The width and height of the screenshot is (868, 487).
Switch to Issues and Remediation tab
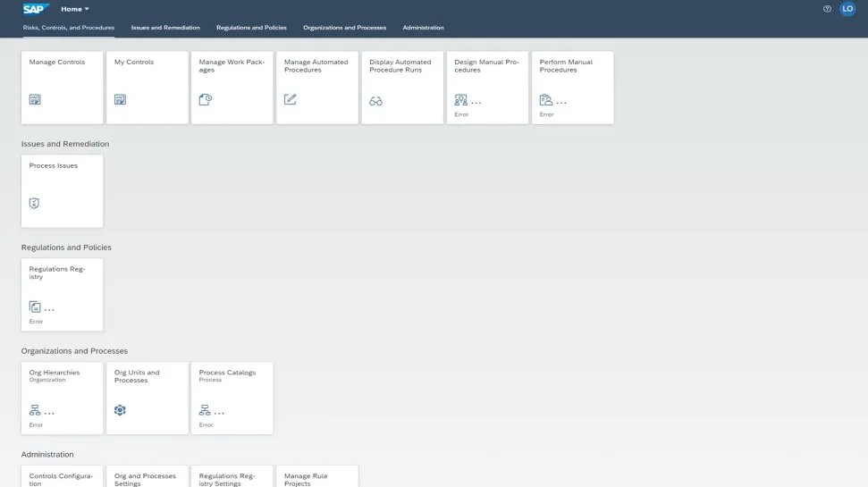165,28
